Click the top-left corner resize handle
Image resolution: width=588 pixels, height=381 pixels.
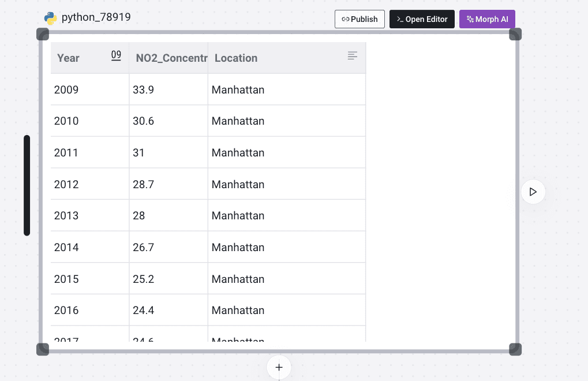tap(43, 34)
